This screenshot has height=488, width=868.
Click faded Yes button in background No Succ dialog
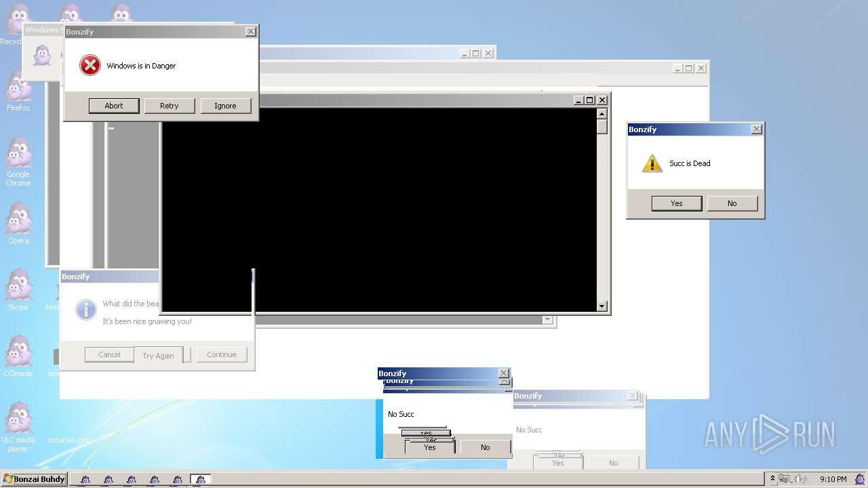[558, 463]
